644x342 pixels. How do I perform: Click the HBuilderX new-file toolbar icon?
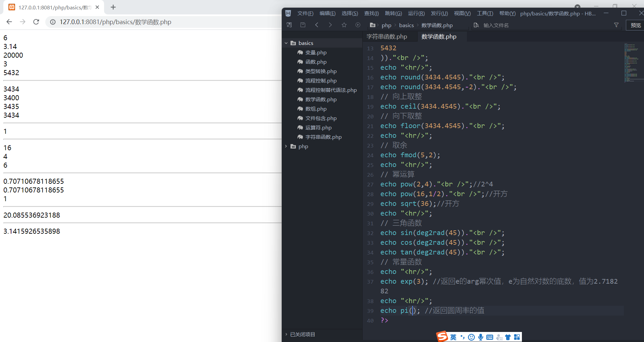[289, 25]
